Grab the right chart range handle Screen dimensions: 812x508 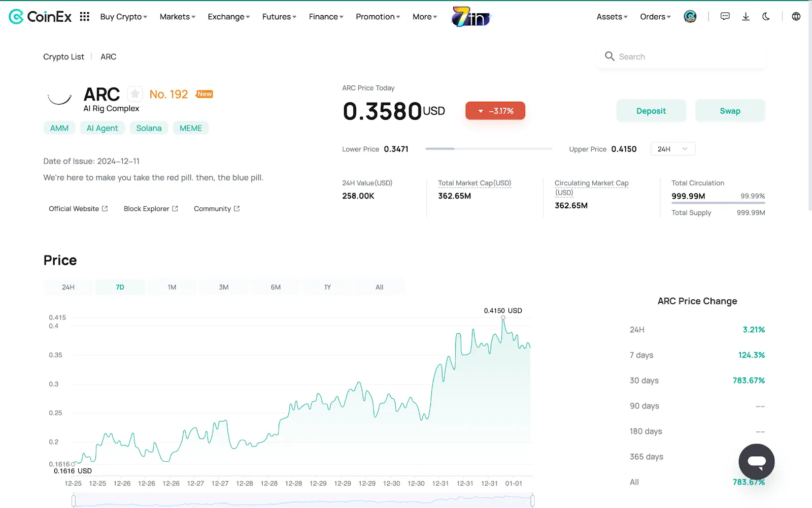click(x=532, y=500)
